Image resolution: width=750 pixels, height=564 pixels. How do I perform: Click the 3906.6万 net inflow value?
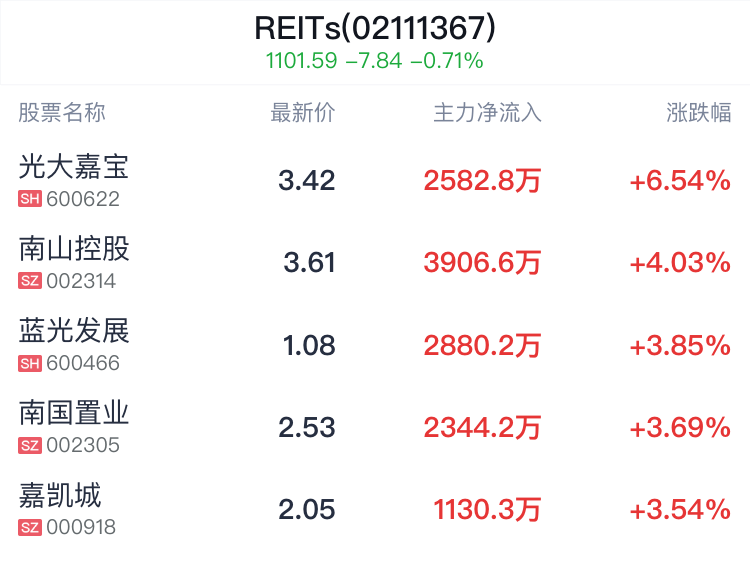[x=482, y=263]
